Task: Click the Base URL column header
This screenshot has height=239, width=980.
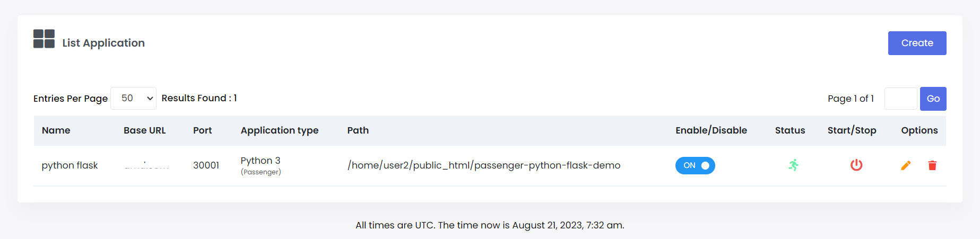Action: coord(145,130)
